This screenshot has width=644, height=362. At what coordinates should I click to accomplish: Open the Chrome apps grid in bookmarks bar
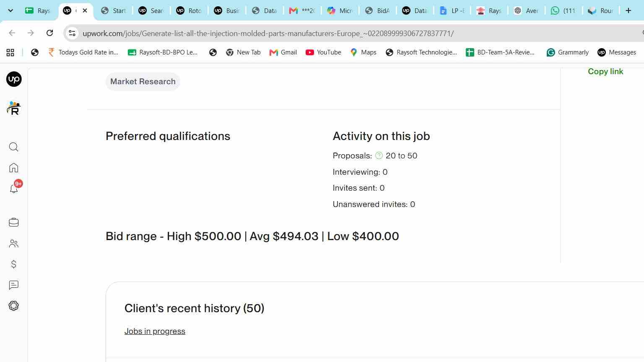10,52
